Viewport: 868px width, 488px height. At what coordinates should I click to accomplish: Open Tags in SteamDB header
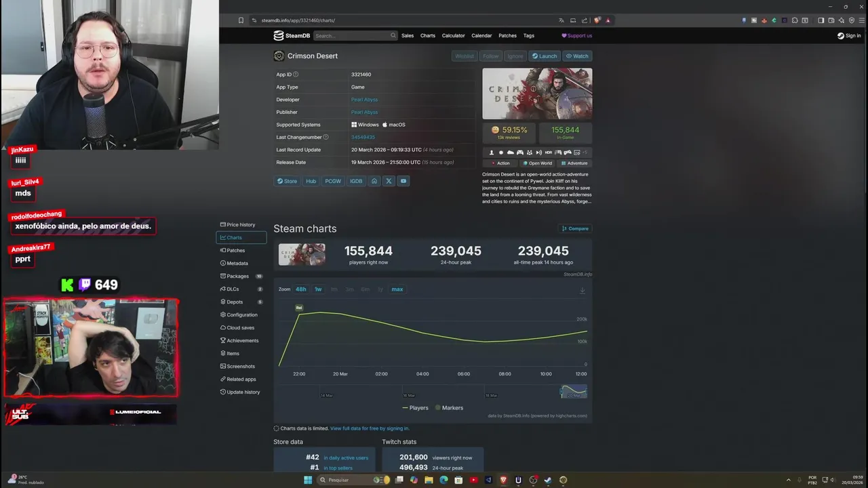tap(529, 36)
